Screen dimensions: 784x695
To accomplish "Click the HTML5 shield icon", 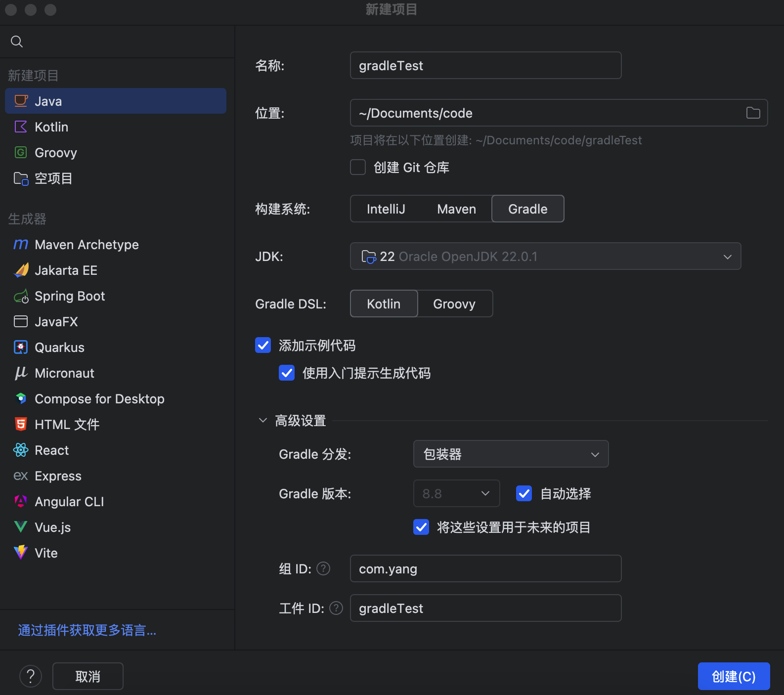I will coord(21,424).
